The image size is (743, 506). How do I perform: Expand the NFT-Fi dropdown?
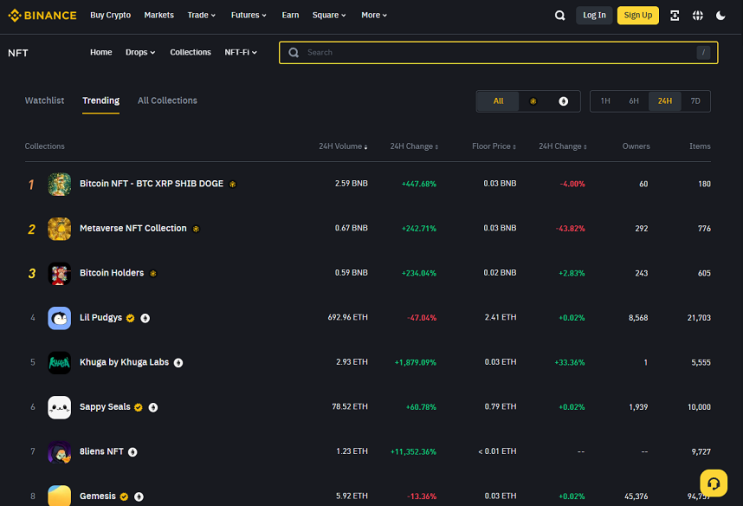click(241, 52)
